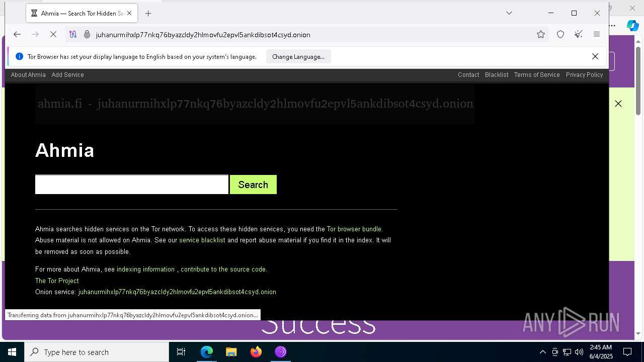Switch to Tor Browser taskbar icon

click(x=280, y=352)
